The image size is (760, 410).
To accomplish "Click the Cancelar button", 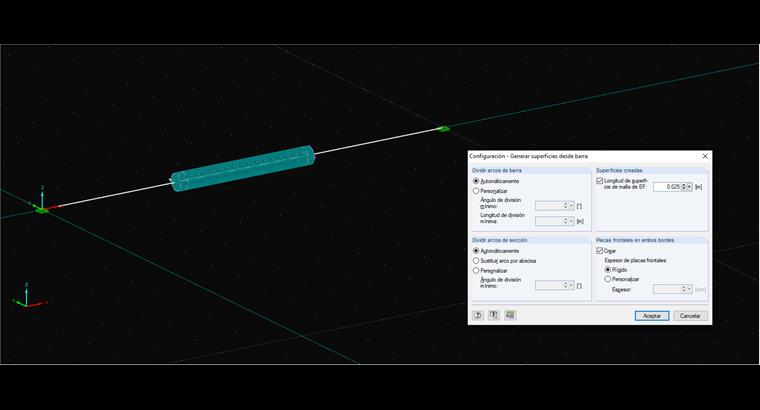I will tap(690, 315).
